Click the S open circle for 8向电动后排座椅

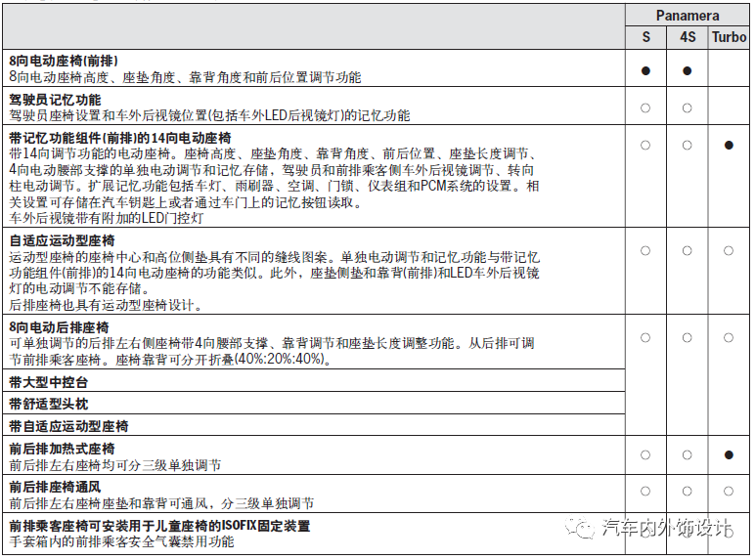coord(645,338)
